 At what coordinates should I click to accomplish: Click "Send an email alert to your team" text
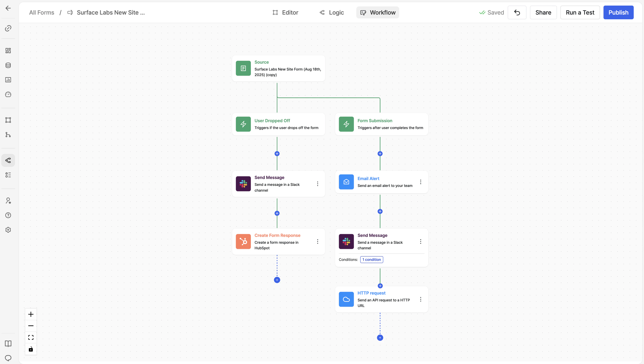pos(385,185)
